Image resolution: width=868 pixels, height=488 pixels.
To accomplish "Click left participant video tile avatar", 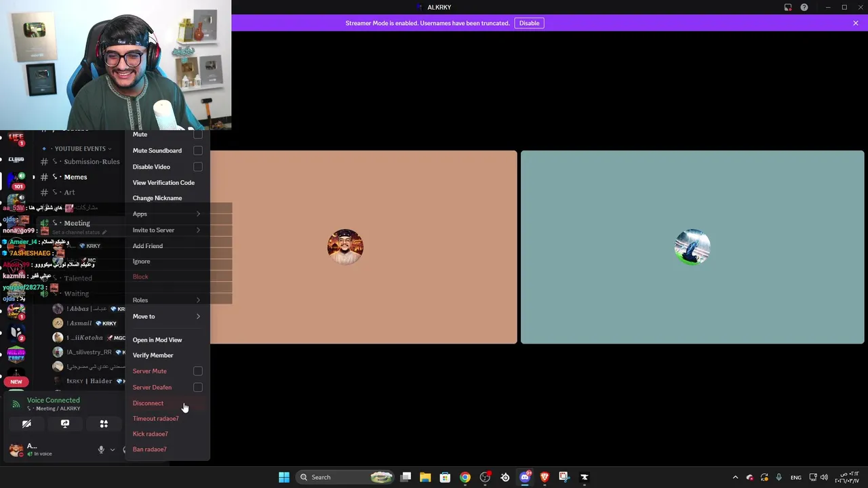I will point(345,247).
